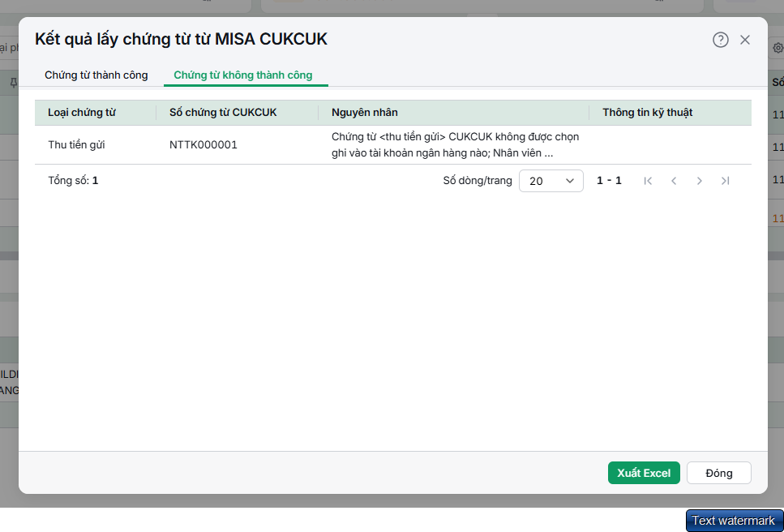Click the Nguyên nhân column header
The image size is (784, 532).
tap(365, 113)
